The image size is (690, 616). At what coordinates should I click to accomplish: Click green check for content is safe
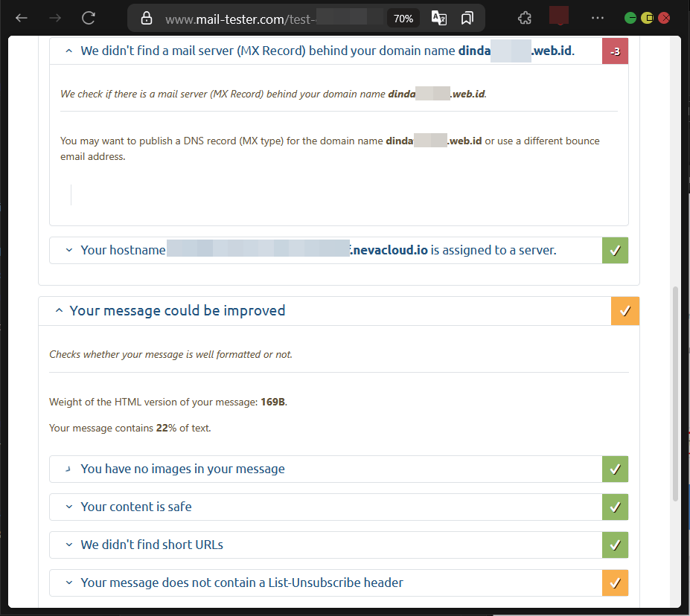[615, 507]
